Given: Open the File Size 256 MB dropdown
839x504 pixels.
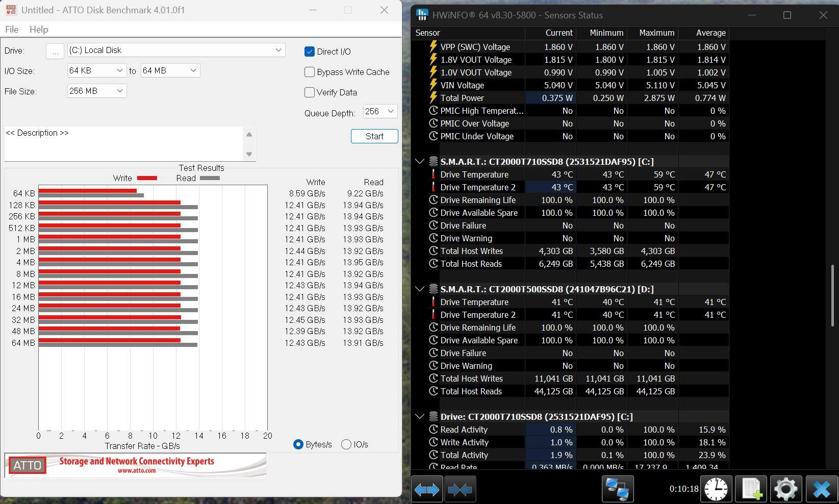Looking at the screenshot, I should pyautogui.click(x=96, y=91).
